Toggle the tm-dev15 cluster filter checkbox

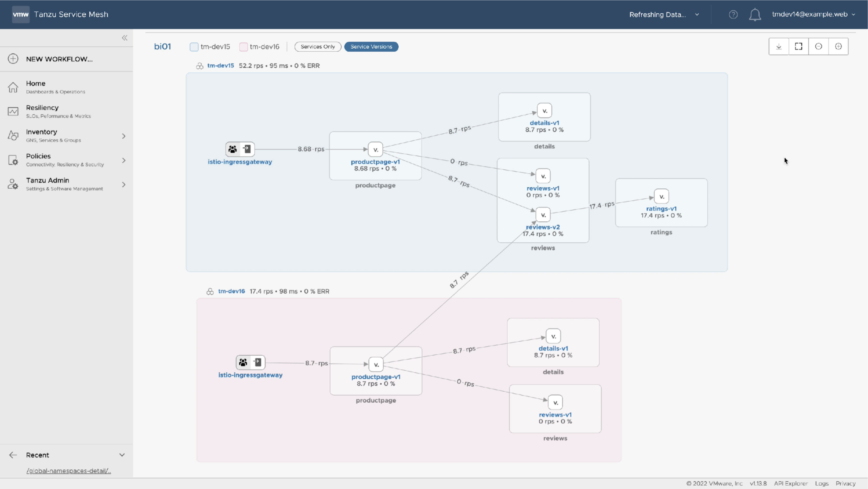pyautogui.click(x=194, y=47)
